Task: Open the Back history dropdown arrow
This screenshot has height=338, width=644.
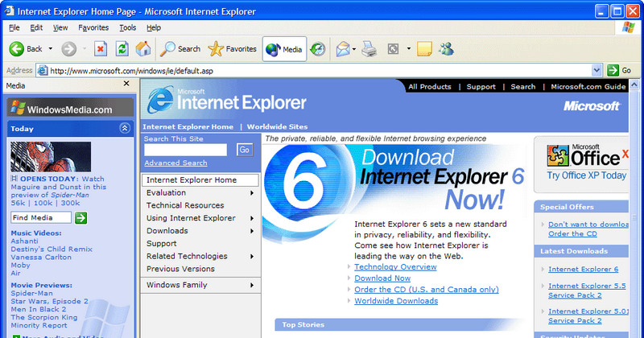Action: (51, 49)
